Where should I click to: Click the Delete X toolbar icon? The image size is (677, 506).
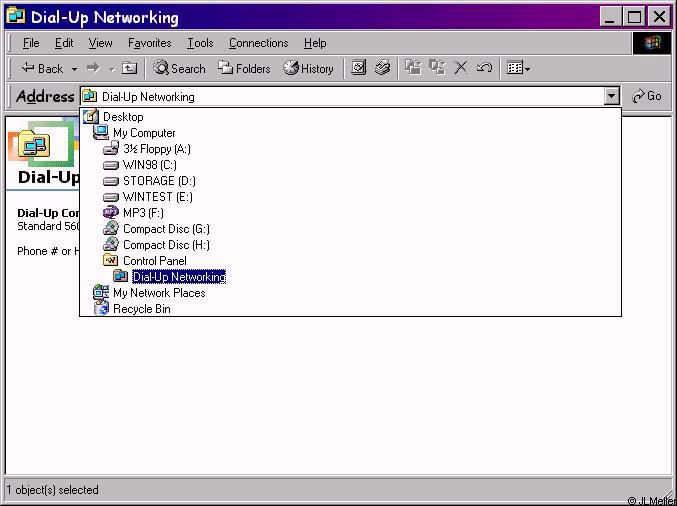click(461, 68)
